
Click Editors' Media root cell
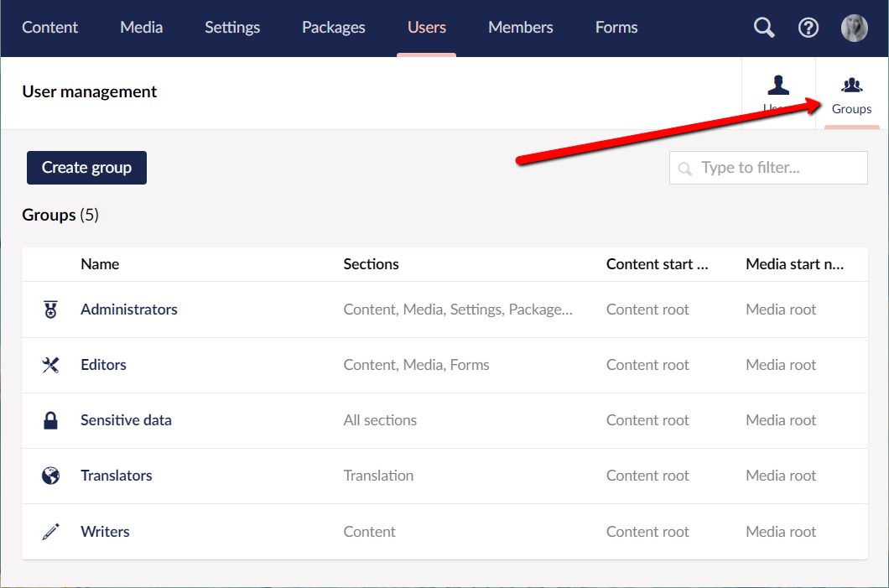point(781,365)
